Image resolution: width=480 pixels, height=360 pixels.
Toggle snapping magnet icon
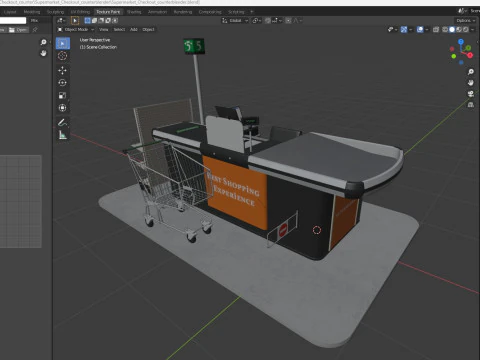coord(268,21)
